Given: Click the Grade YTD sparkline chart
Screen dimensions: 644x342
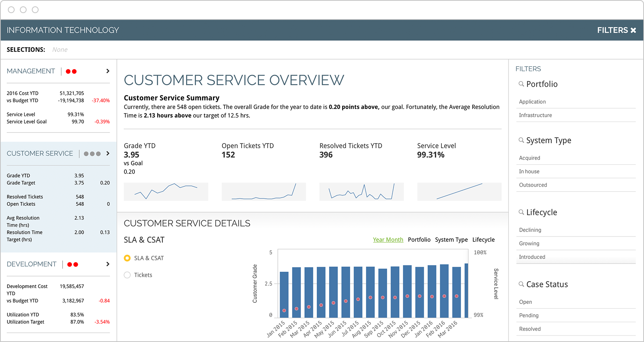Looking at the screenshot, I should pyautogui.click(x=166, y=192).
